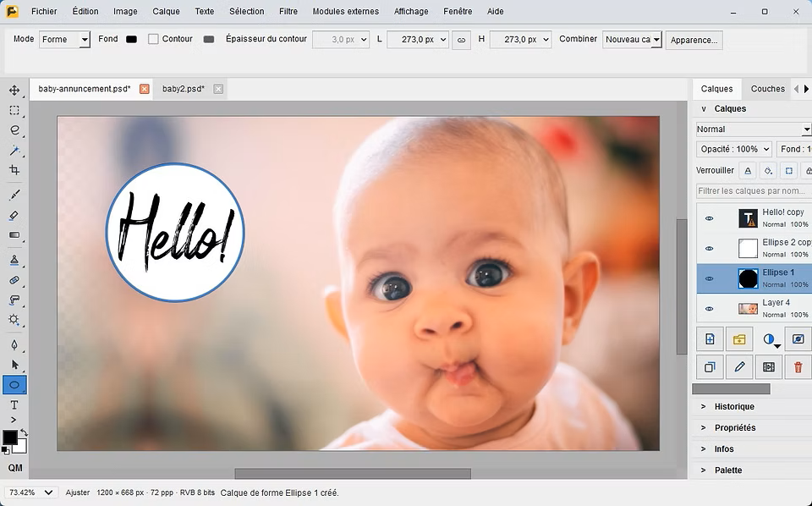
Task: Select the Healing bandage tool
Action: (x=14, y=280)
